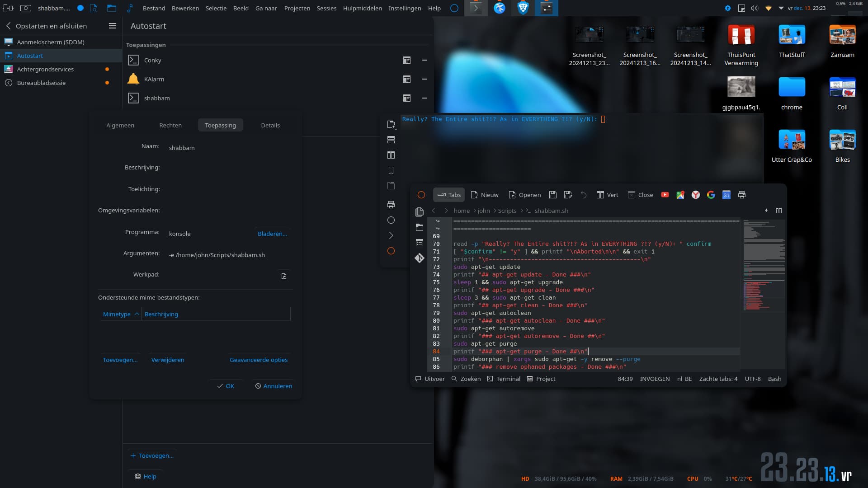Open the Instellingen menu
Screen dimensions: 868x488
click(405, 8)
